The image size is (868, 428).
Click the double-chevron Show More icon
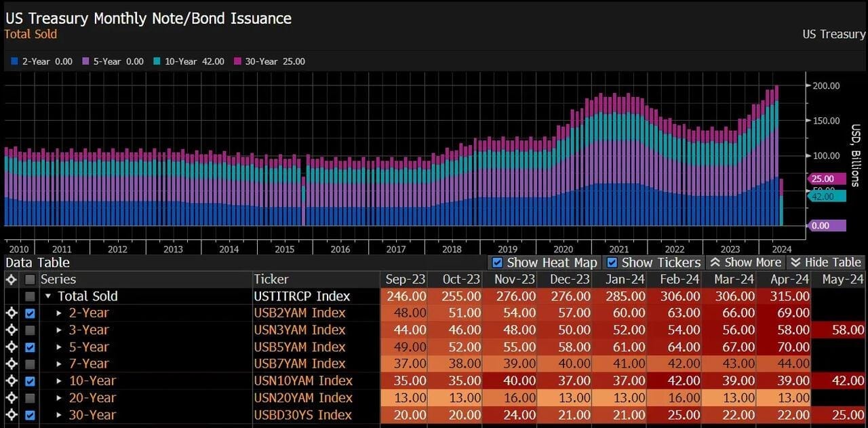715,262
